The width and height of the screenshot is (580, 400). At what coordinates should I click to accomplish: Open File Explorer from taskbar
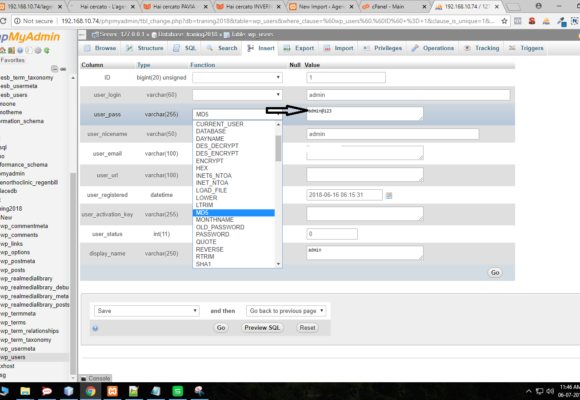coord(25,391)
